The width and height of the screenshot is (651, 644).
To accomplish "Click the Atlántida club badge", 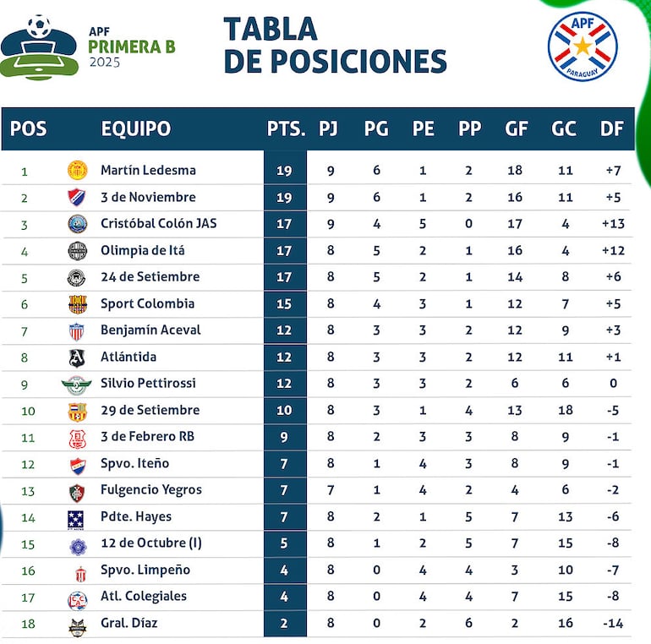I will [x=77, y=357].
